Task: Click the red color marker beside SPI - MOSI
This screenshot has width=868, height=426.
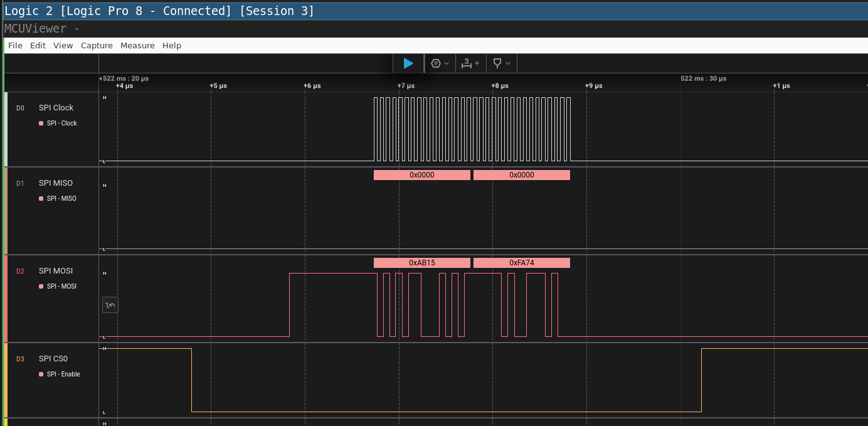Action: tap(41, 286)
